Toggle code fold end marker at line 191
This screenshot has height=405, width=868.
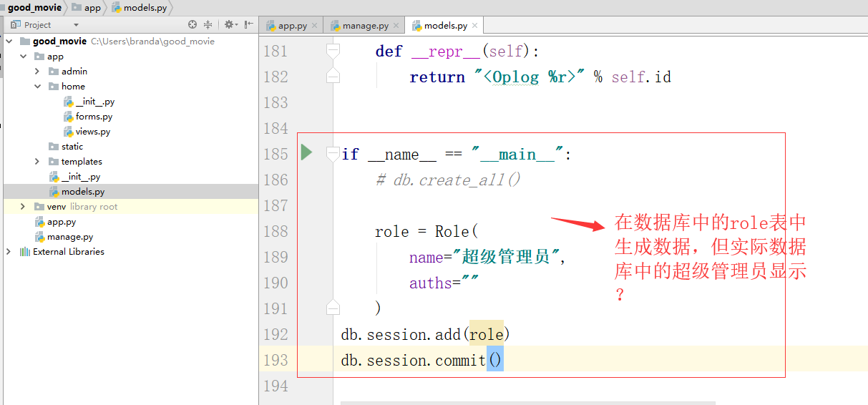click(x=333, y=308)
